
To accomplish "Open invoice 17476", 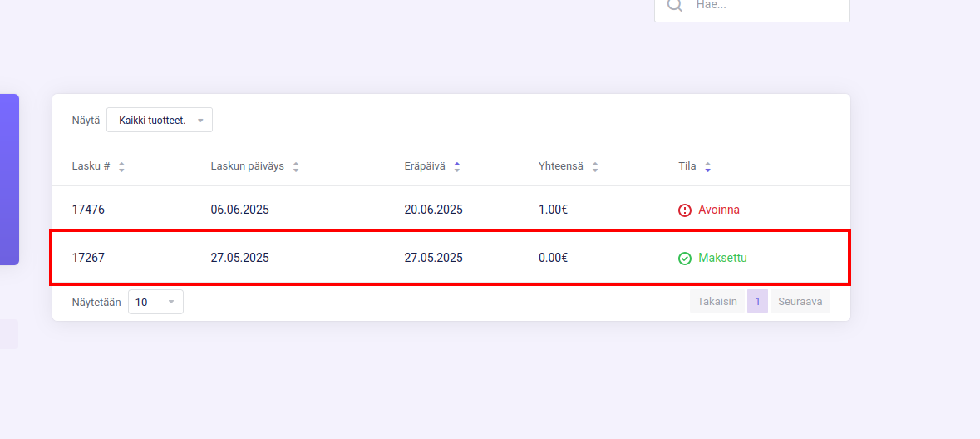I will click(88, 210).
